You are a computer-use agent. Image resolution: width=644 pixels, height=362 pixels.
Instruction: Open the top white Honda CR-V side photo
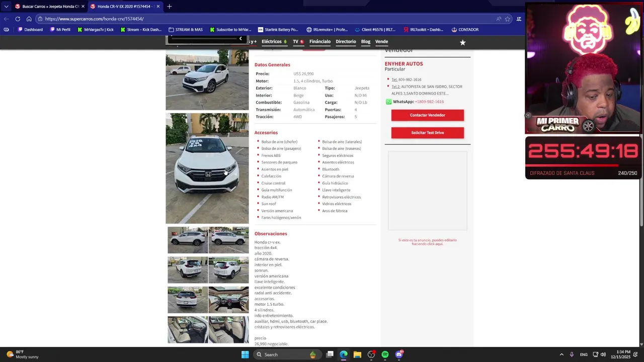pos(207,79)
